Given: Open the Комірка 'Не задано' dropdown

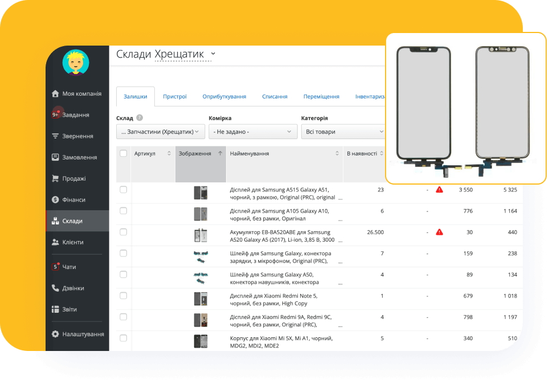Looking at the screenshot, I should coord(252,132).
